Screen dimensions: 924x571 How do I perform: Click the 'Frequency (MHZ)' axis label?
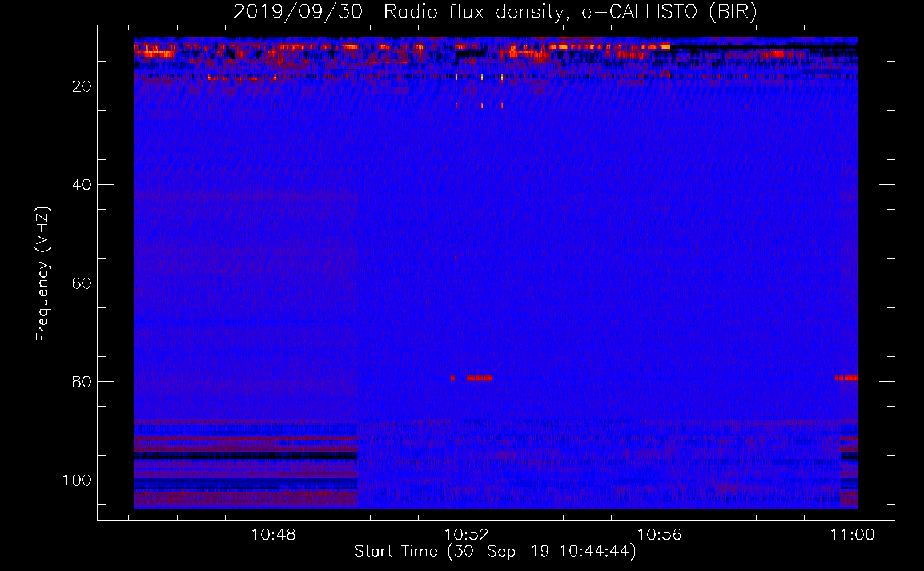click(43, 274)
